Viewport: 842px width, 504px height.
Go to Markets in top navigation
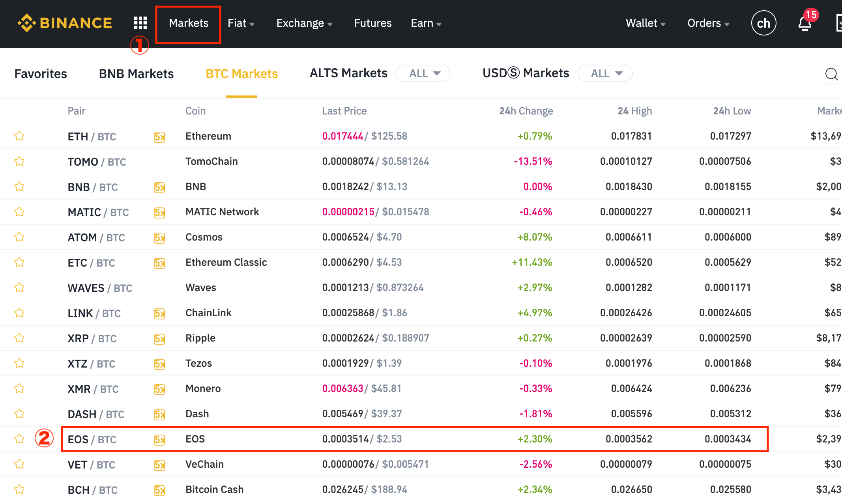coord(189,23)
